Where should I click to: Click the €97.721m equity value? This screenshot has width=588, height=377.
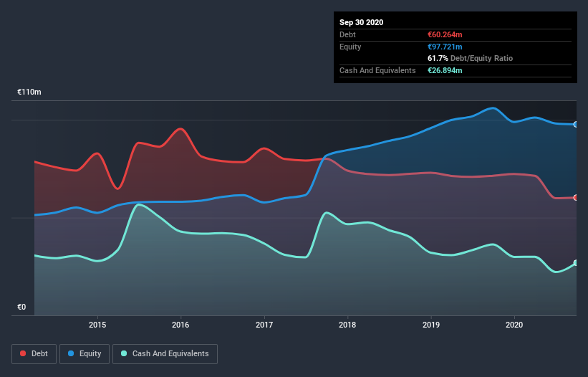tap(445, 47)
